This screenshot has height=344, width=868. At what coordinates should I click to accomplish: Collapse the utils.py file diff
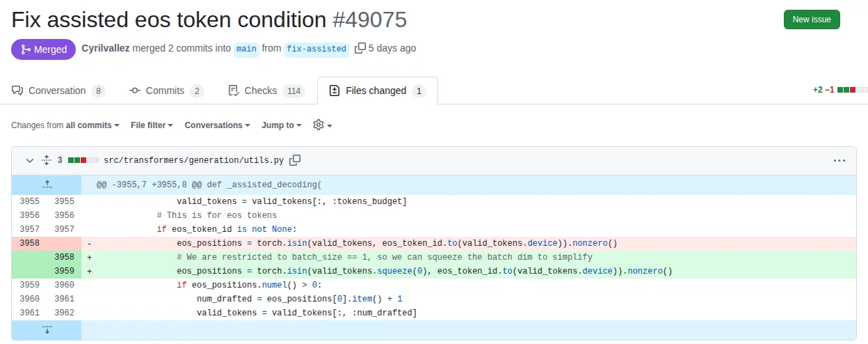[30, 160]
